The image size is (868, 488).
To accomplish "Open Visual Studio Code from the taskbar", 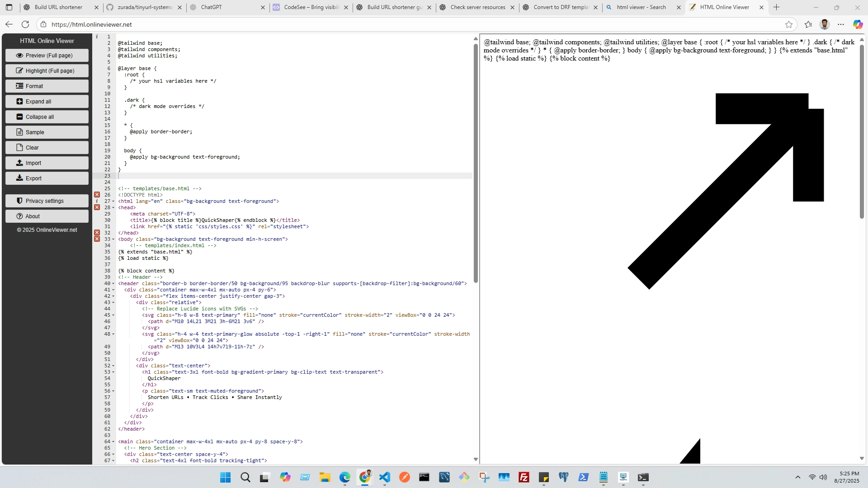I will tap(384, 477).
